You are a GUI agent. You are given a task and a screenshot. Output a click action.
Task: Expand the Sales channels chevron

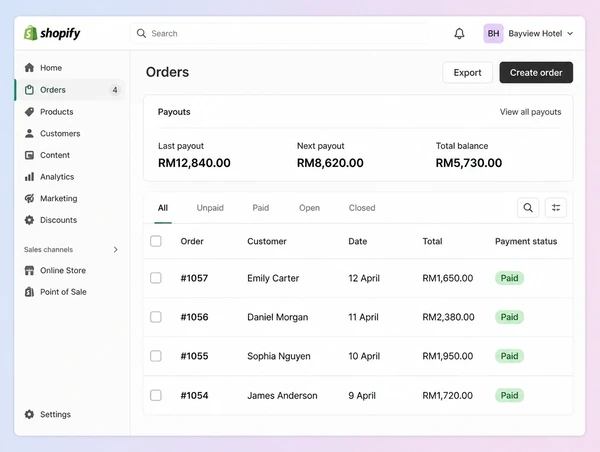tap(116, 250)
